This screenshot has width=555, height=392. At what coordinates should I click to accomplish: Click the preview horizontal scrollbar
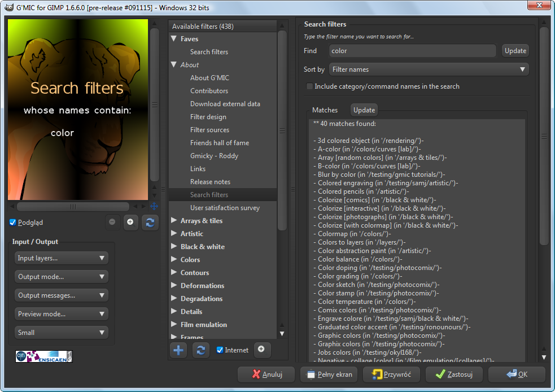(x=73, y=206)
